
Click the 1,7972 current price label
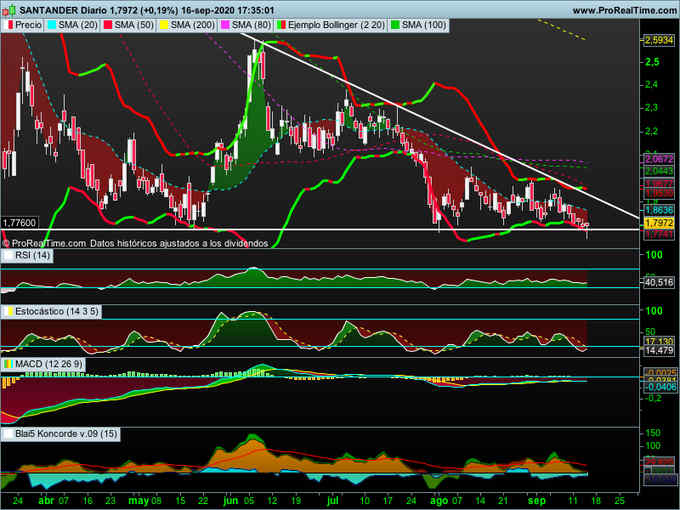tap(659, 223)
